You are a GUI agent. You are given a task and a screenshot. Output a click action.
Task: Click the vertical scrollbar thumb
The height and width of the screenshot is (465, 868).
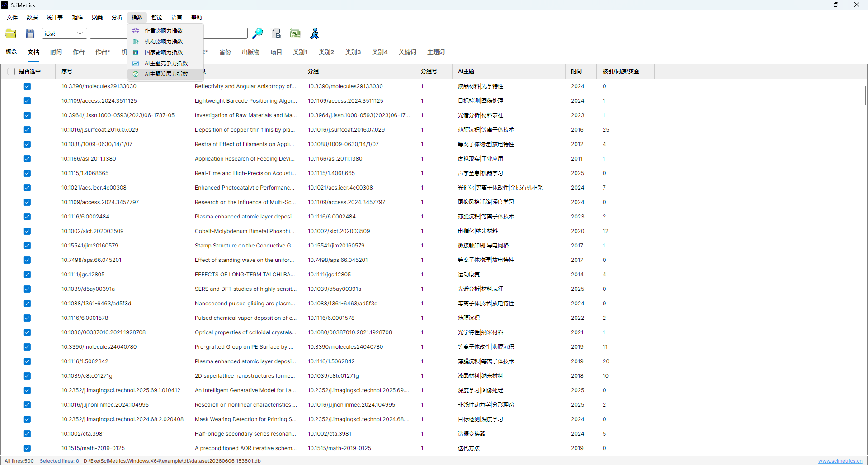pos(865,96)
